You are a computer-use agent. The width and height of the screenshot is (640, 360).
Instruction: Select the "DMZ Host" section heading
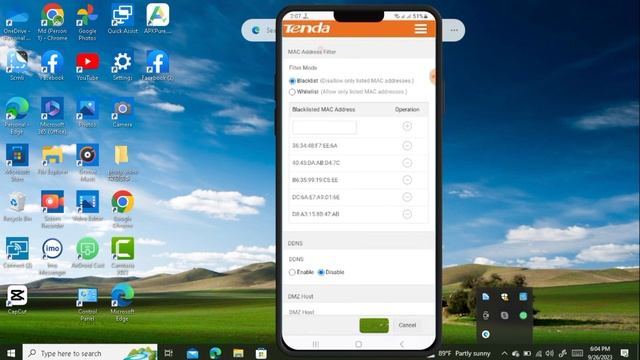(x=300, y=296)
